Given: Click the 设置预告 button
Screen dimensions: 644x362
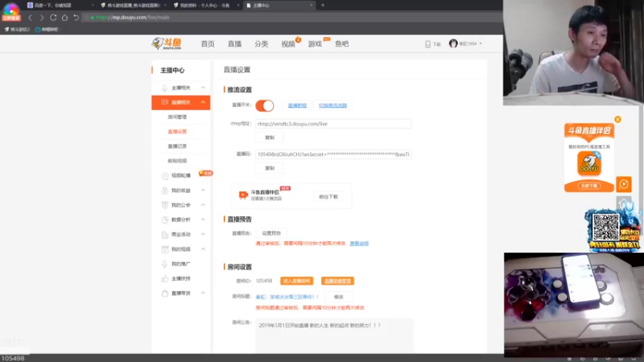Looking at the screenshot, I should pyautogui.click(x=271, y=233).
